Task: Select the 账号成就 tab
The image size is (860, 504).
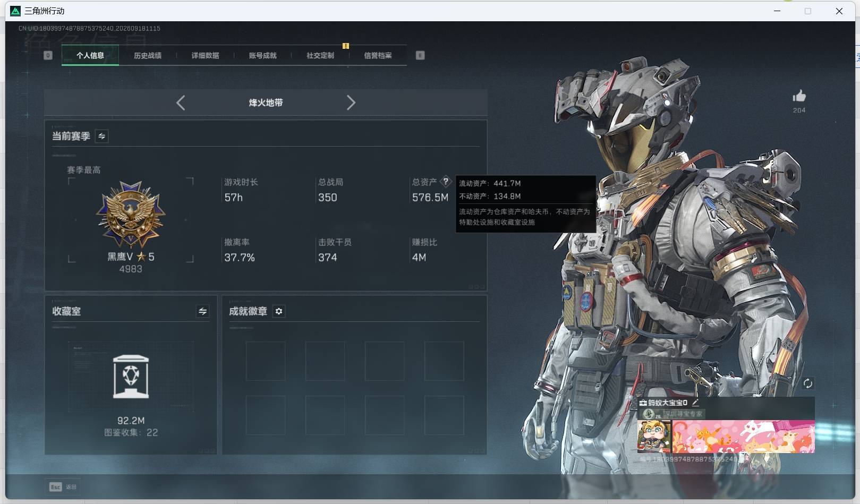Action: pos(262,55)
